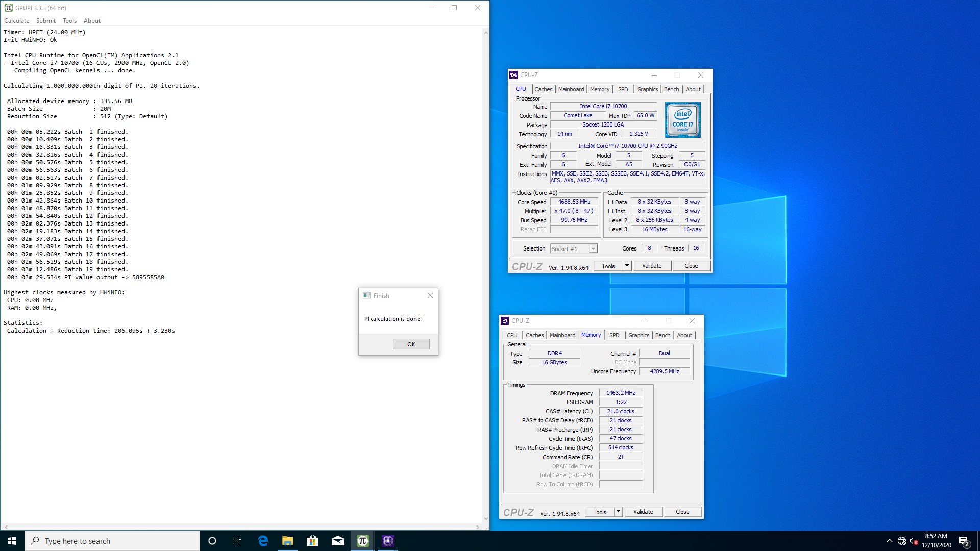Select Memory tab in top CPU-Z window
Image resolution: width=980 pixels, height=551 pixels.
600,89
